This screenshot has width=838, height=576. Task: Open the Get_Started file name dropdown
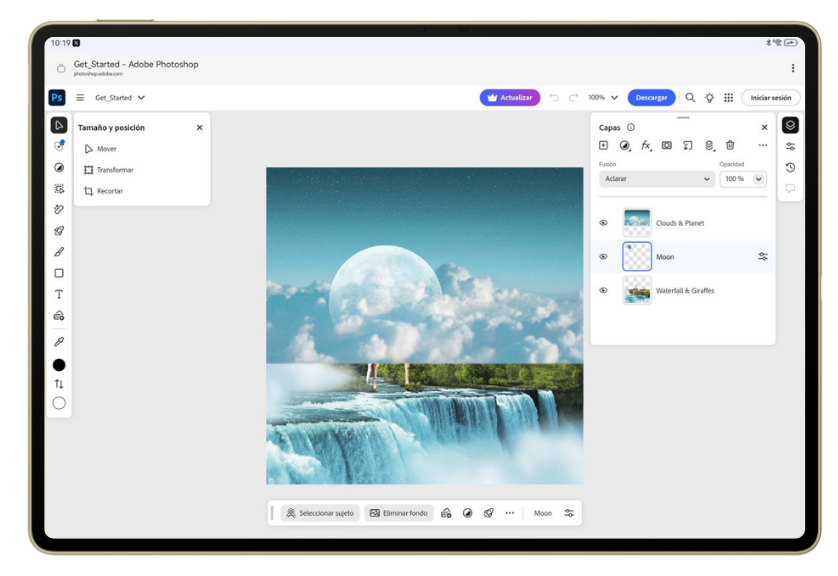(x=120, y=98)
